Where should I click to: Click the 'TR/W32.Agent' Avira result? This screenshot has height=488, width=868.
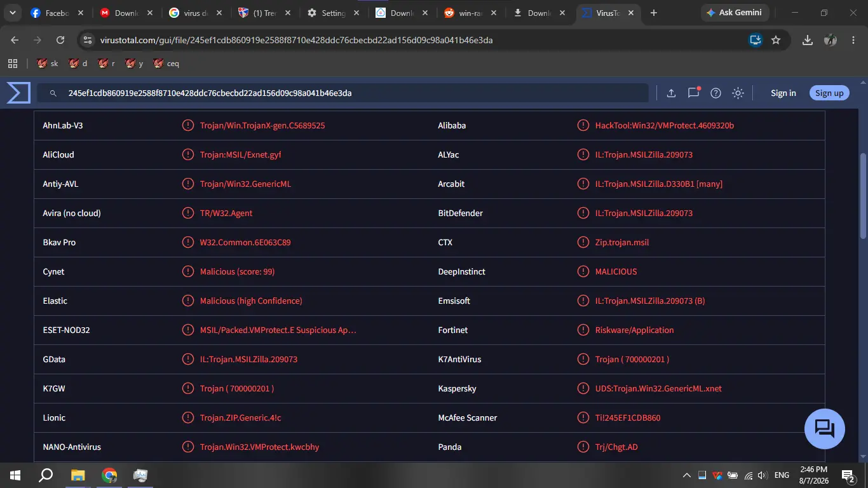226,213
